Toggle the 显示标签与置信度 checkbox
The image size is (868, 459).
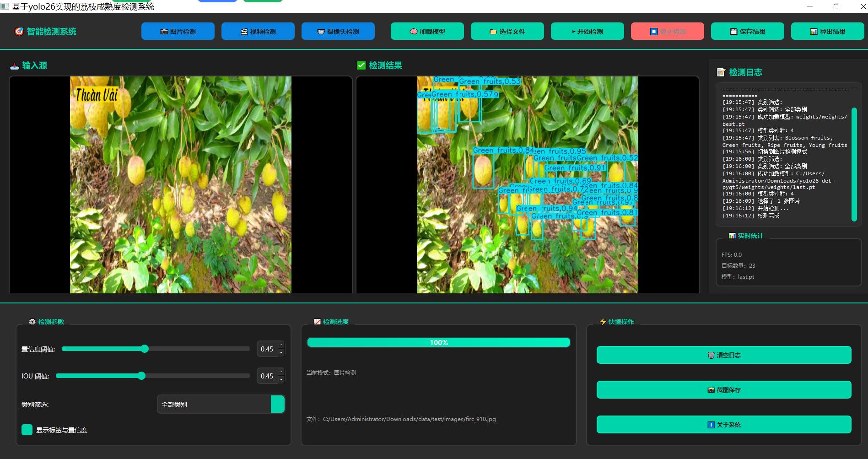[x=27, y=430]
